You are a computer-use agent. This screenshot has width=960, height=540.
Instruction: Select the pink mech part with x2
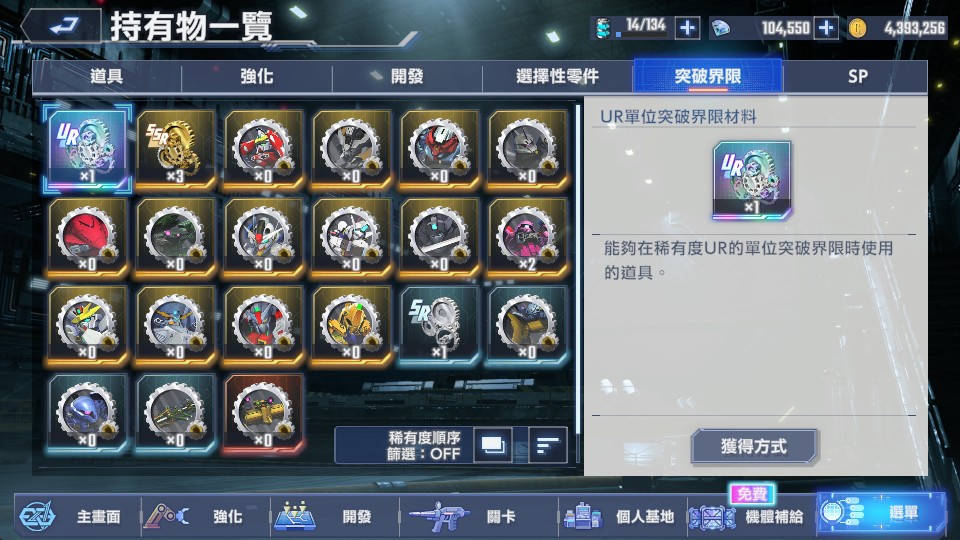point(528,237)
